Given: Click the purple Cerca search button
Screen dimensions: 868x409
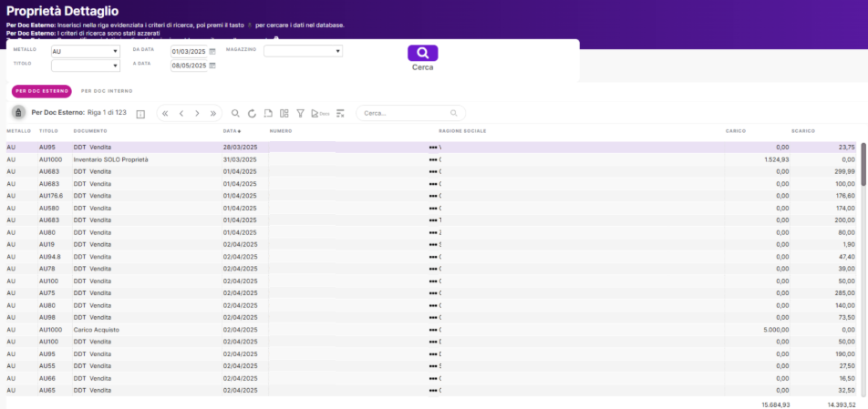Looking at the screenshot, I should point(422,53).
